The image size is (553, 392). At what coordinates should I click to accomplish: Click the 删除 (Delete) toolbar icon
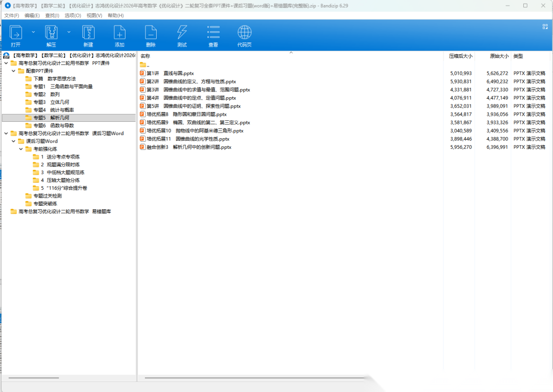151,33
